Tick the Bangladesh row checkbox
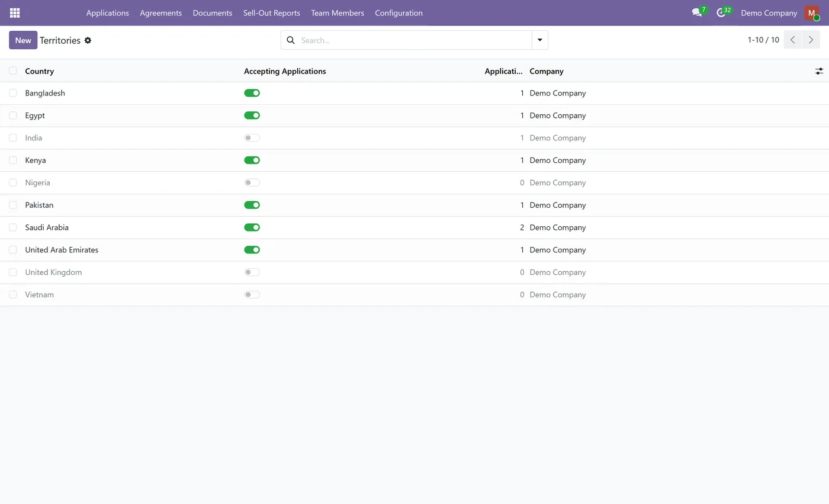This screenshot has height=504, width=829. point(13,93)
